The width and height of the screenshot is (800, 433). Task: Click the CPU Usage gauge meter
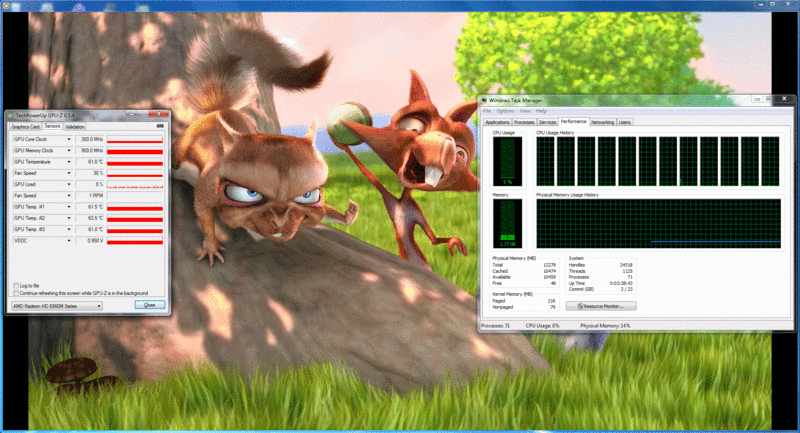click(507, 161)
